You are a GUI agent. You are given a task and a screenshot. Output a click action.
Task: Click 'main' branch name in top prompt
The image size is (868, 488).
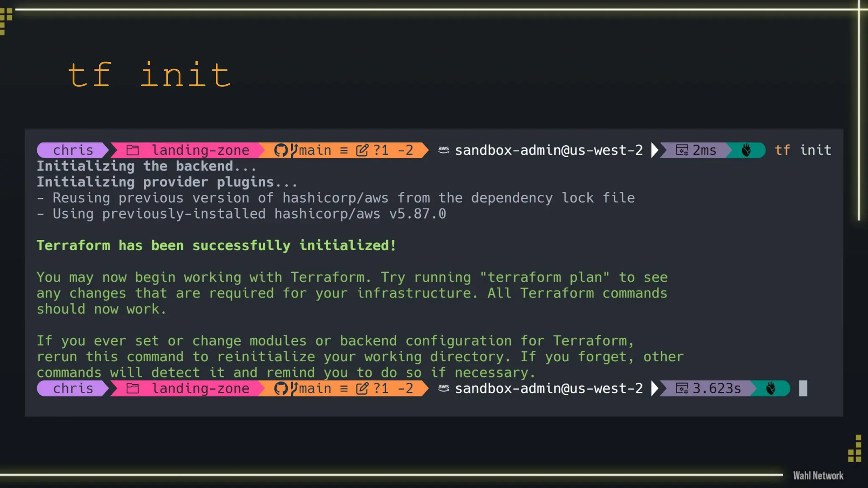(315, 150)
